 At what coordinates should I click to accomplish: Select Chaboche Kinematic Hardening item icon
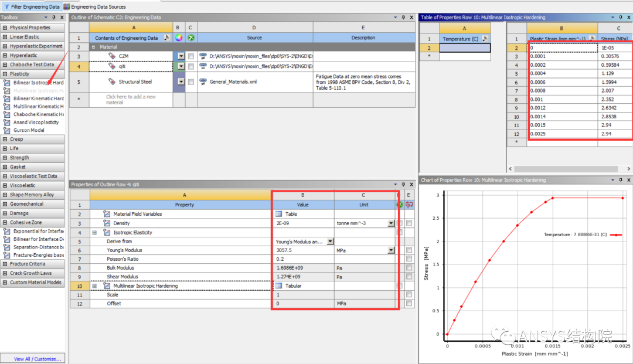pyautogui.click(x=7, y=114)
